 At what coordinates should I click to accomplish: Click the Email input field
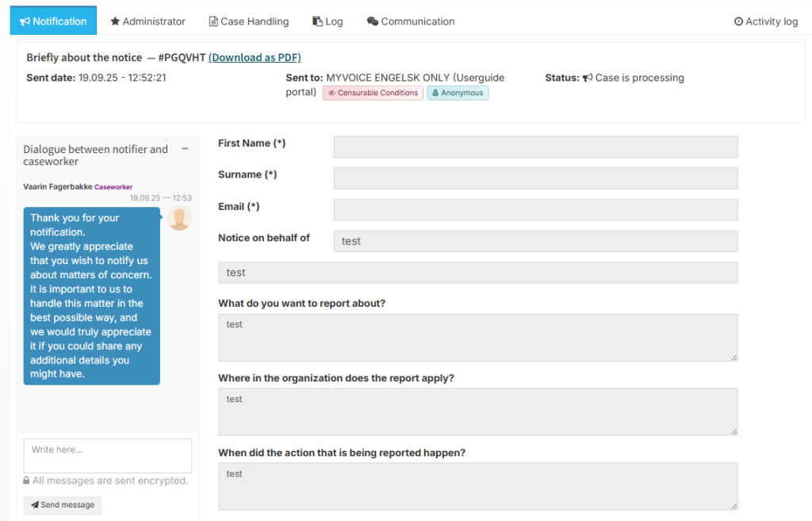click(535, 209)
